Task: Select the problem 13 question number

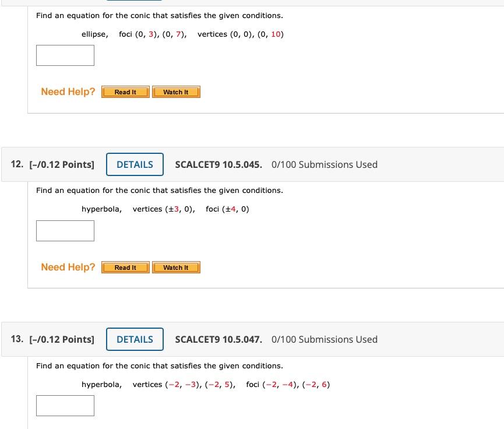Action: (x=16, y=339)
